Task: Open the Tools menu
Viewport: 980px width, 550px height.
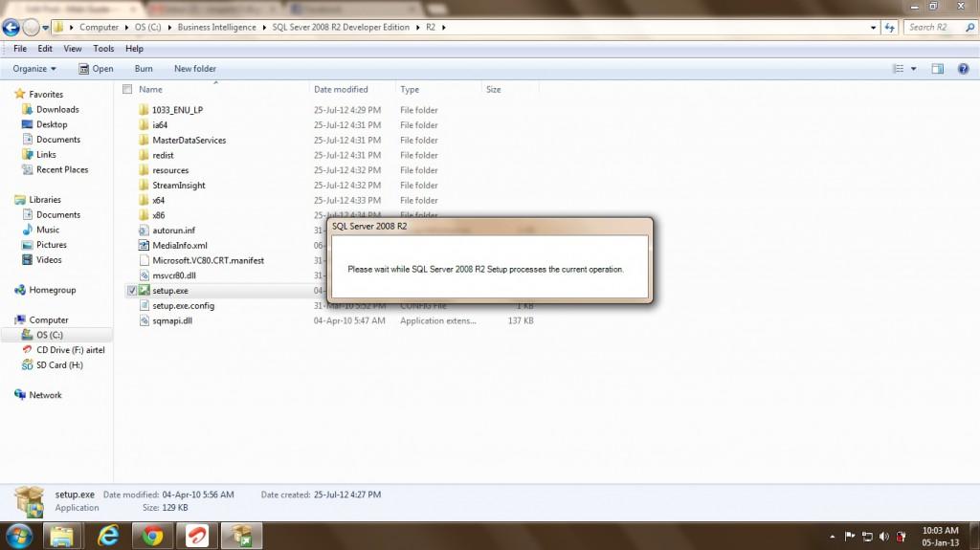Action: (103, 49)
